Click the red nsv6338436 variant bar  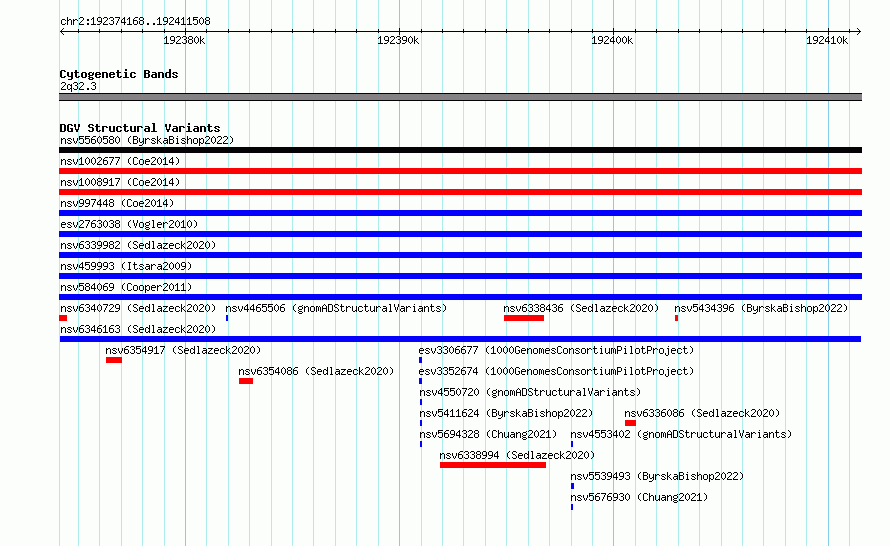524,318
